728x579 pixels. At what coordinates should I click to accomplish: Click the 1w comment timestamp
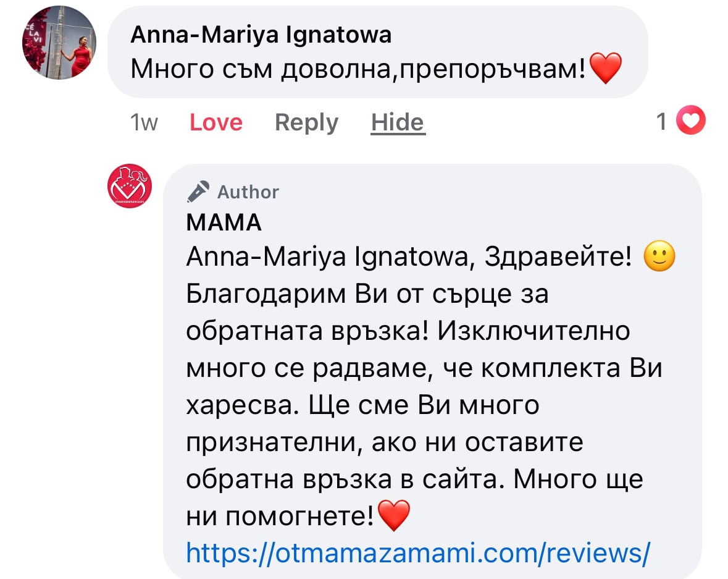[144, 122]
